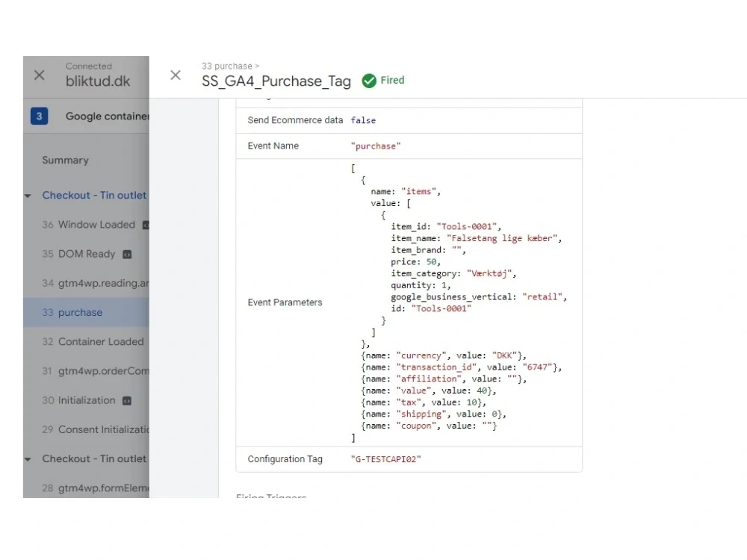Click the item_name "Falsetang lige kæber" value
Image resolution: width=747 pixels, height=560 pixels.
click(x=502, y=239)
